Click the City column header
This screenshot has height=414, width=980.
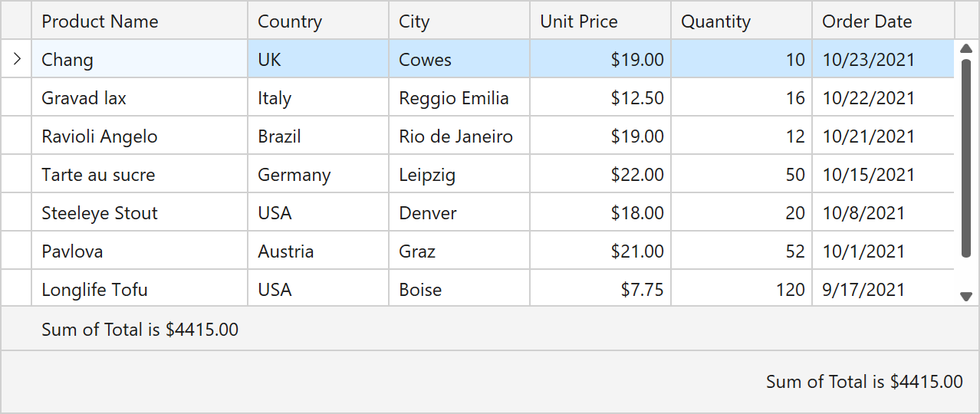pos(459,21)
